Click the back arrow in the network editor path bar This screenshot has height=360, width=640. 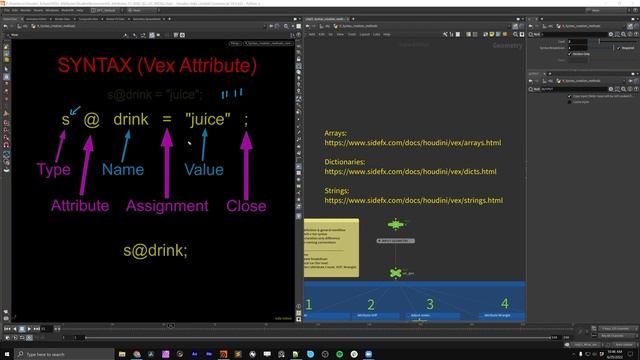point(307,26)
